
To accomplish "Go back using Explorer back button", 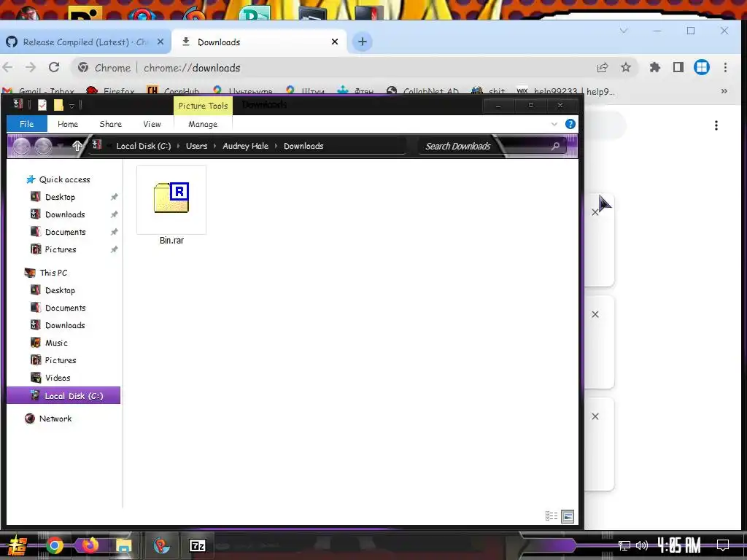I will (x=21, y=146).
